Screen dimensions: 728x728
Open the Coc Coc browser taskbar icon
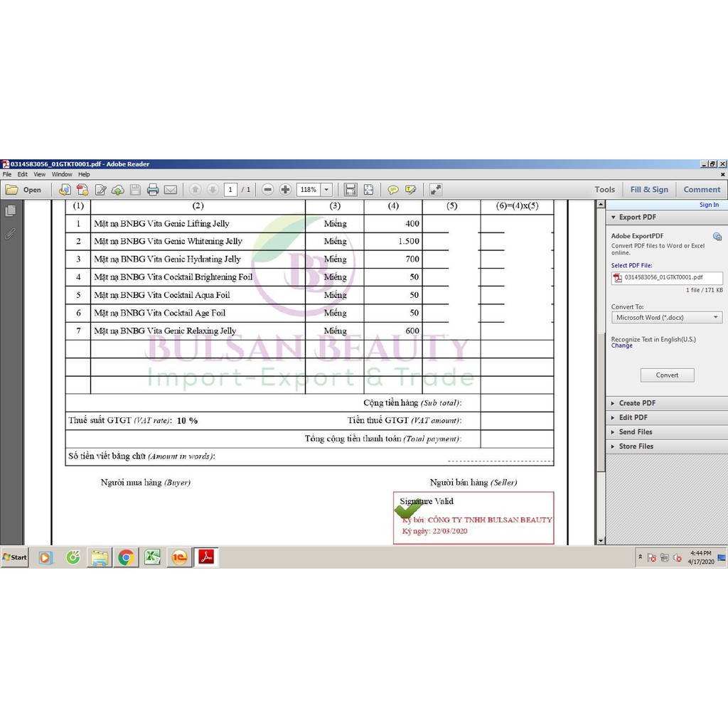coord(73,557)
